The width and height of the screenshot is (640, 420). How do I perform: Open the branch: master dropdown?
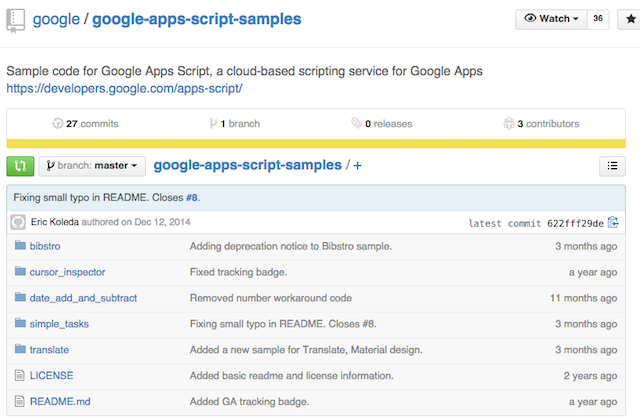pos(92,166)
